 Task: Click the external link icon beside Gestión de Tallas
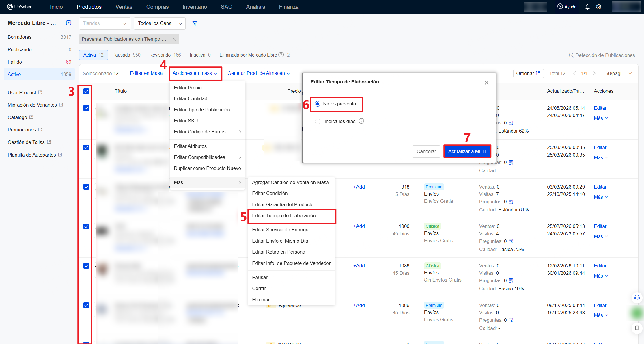click(x=49, y=142)
